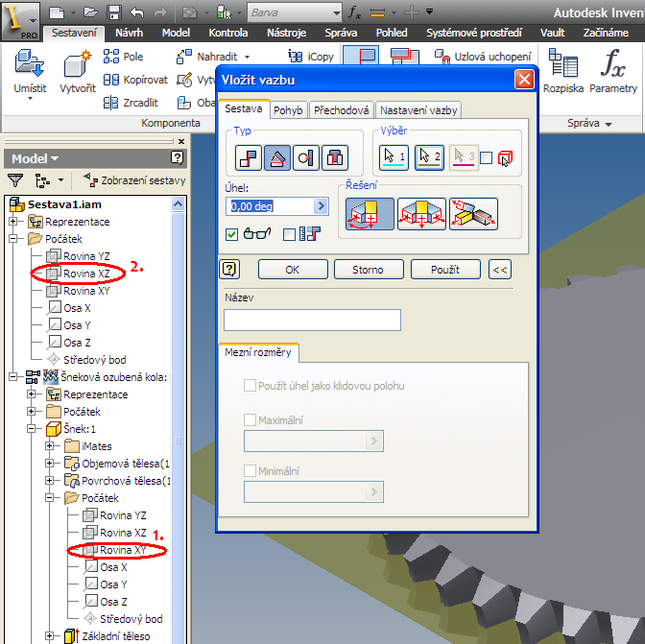Click the Open folder icon
The image size is (645, 644).
click(x=91, y=12)
